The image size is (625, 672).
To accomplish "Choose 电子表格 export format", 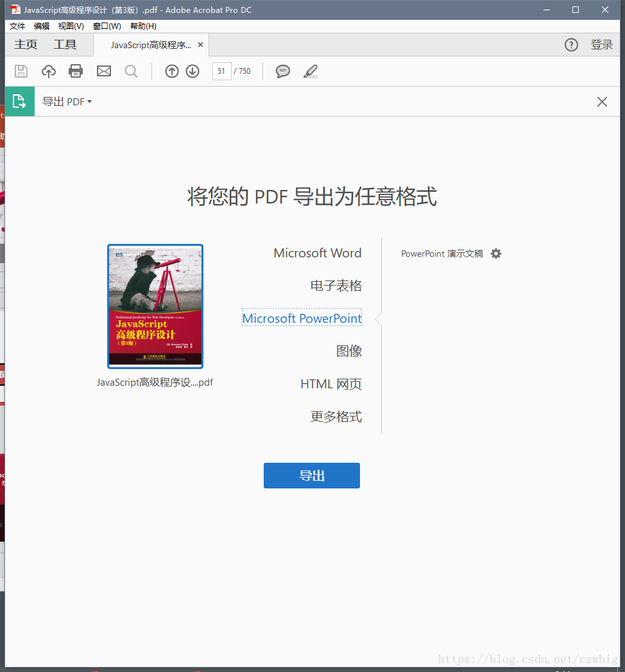I will [336, 286].
